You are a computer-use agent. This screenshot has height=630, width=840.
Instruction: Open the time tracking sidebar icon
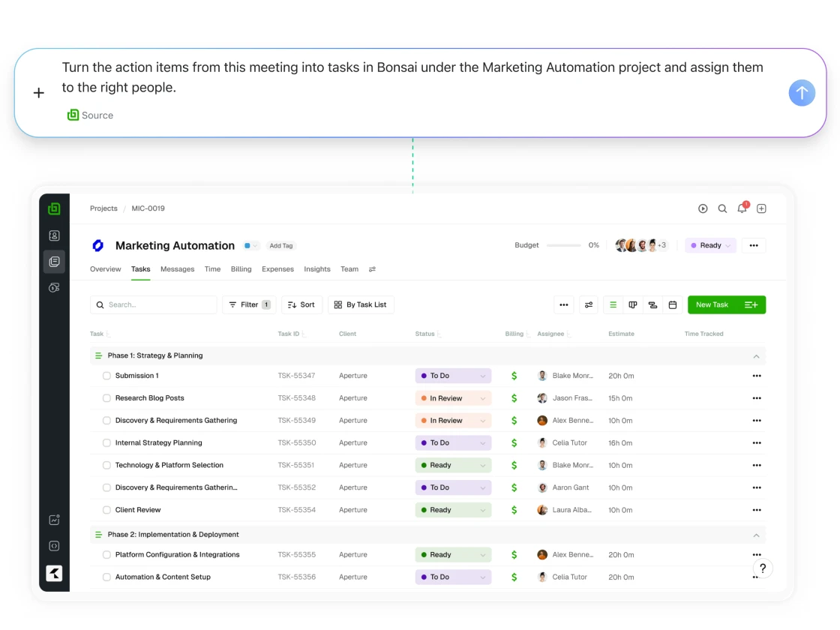pos(54,288)
